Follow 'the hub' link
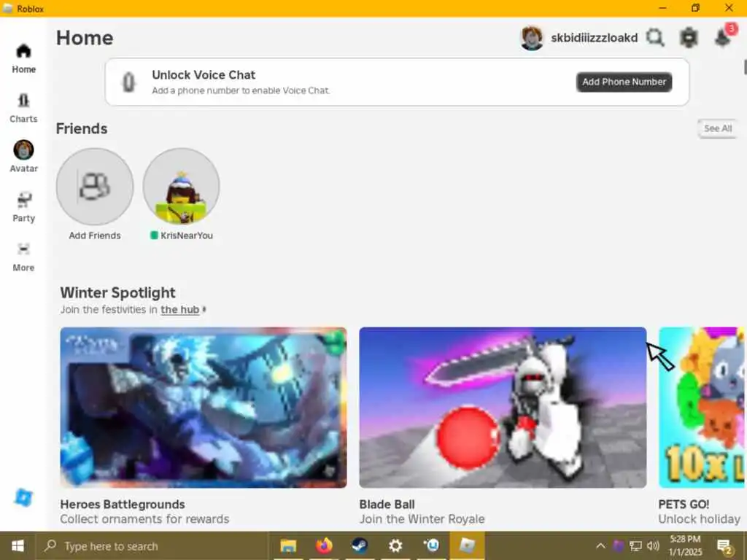This screenshot has width=747, height=560. tap(179, 309)
